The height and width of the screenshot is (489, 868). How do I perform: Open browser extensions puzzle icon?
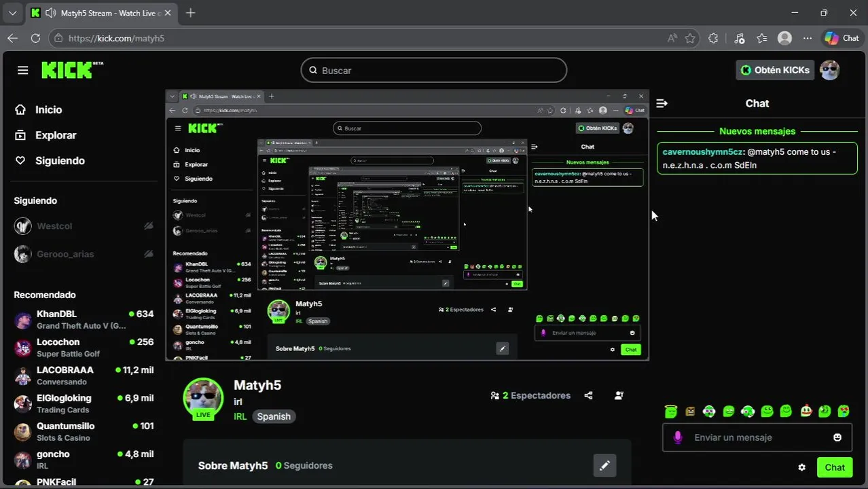[713, 38]
